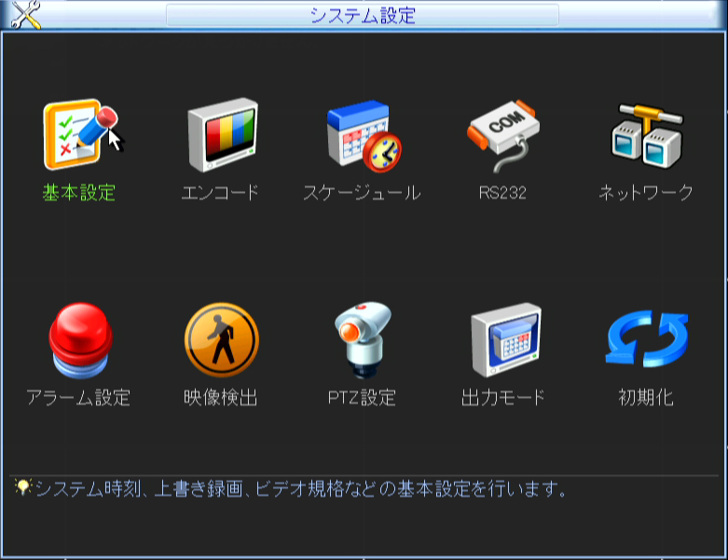The width and height of the screenshot is (728, 560).
Task: Select the RS232 label
Action: tap(502, 193)
